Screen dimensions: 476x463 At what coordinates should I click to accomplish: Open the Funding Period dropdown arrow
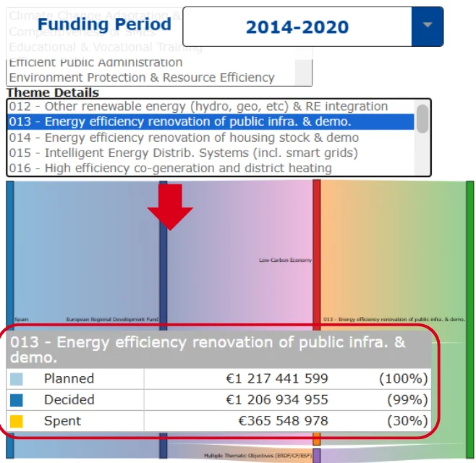coord(427,27)
